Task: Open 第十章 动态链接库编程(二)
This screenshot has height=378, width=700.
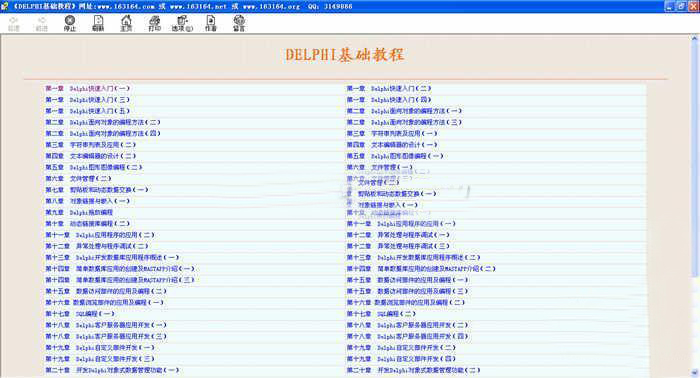Action: (x=88, y=224)
